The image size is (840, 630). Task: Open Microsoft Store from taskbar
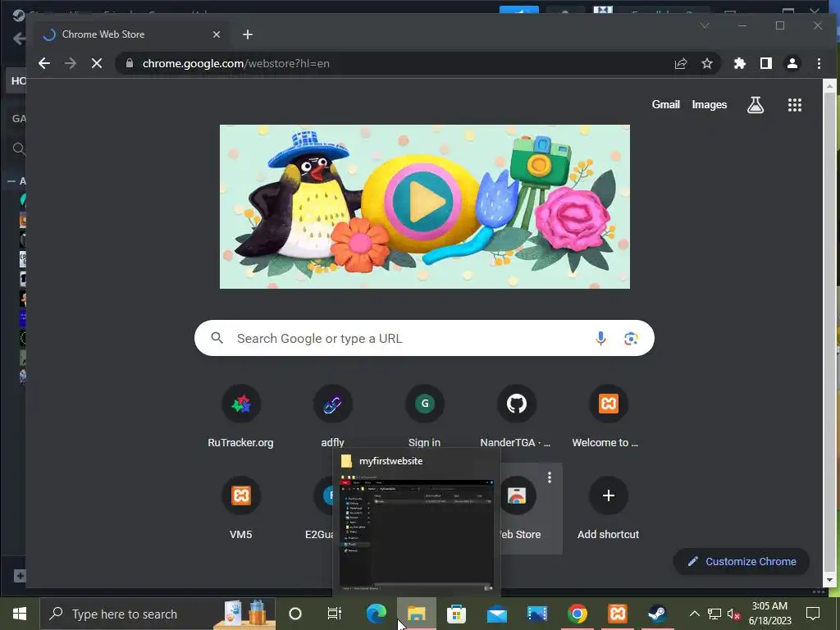(456, 614)
